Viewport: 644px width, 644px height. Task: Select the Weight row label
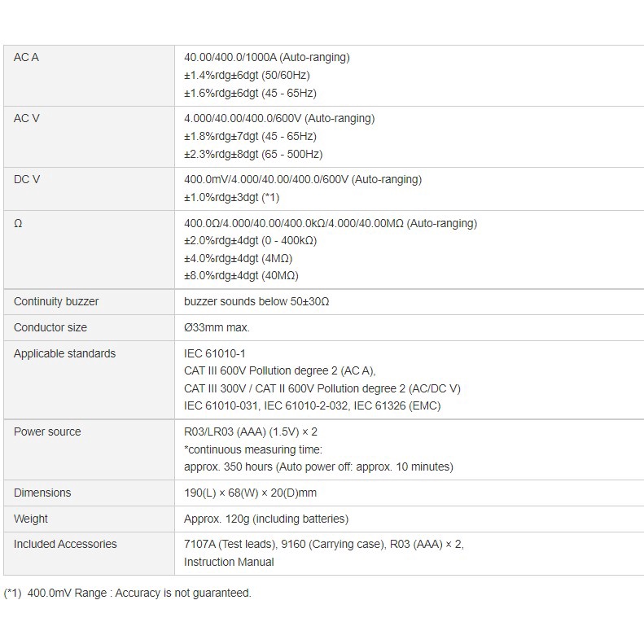(31, 519)
